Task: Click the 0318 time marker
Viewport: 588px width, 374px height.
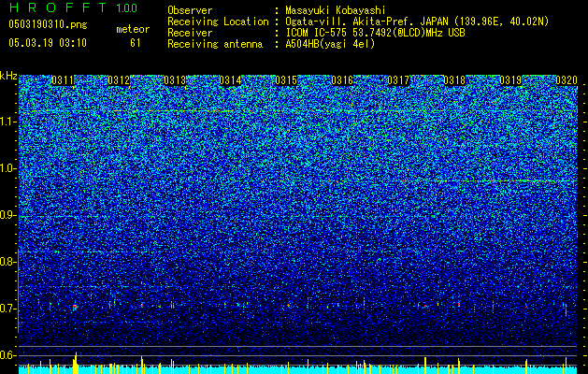Action: click(454, 80)
